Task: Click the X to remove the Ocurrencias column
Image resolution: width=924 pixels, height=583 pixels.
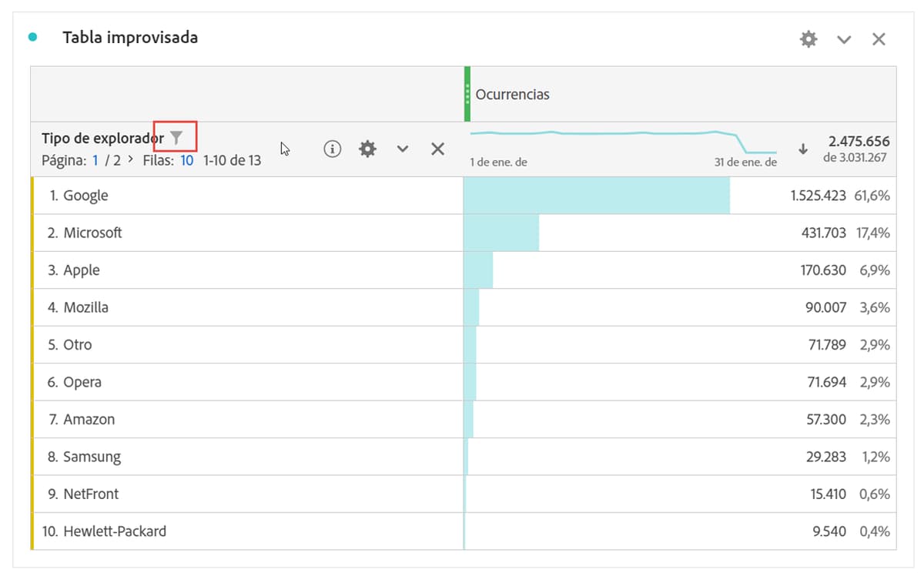Action: click(x=437, y=149)
